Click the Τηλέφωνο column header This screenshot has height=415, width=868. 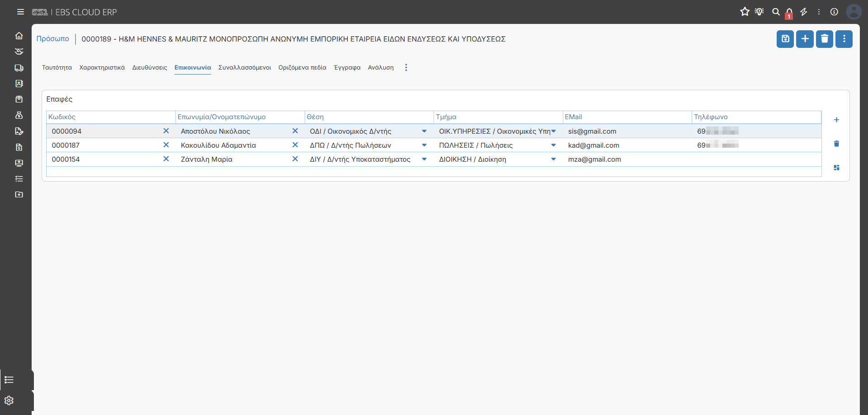click(x=757, y=117)
